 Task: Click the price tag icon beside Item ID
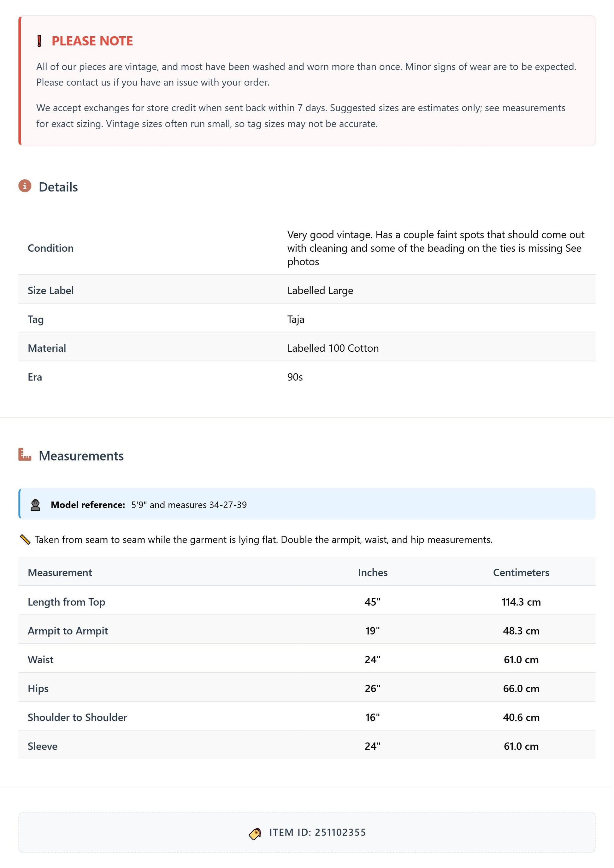pos(255,834)
